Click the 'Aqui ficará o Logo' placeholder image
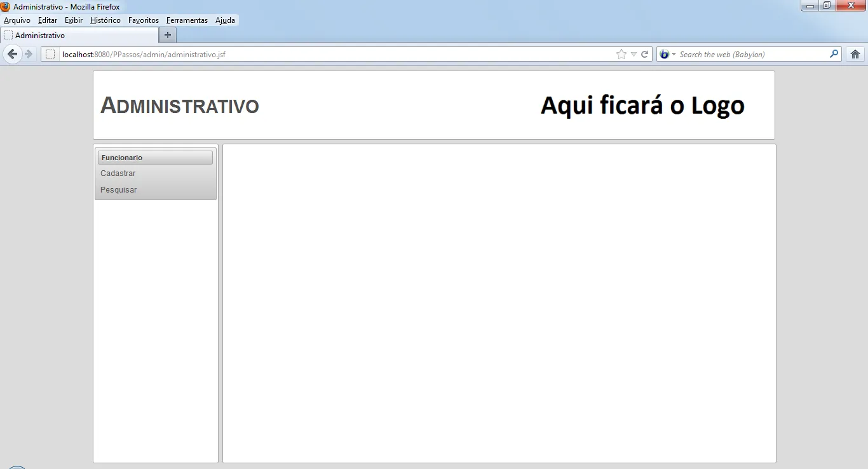This screenshot has height=469, width=868. pyautogui.click(x=642, y=105)
